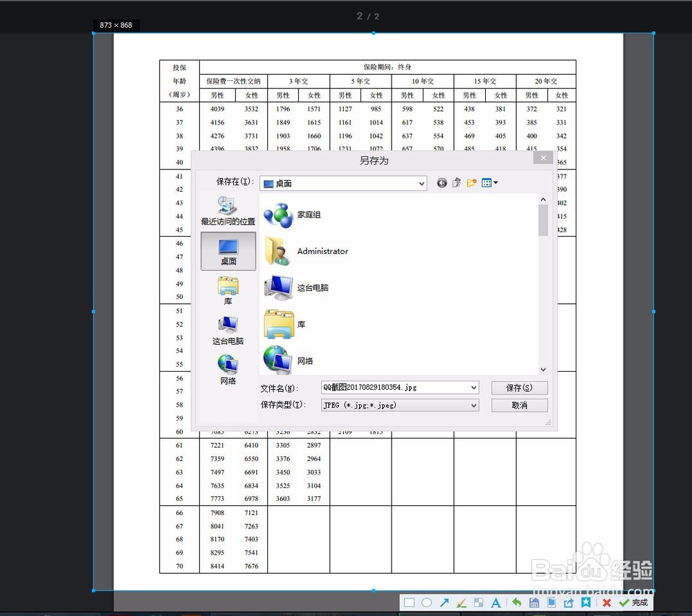Select the rectangle annotation tool
This screenshot has height=616, width=692.
[409, 603]
